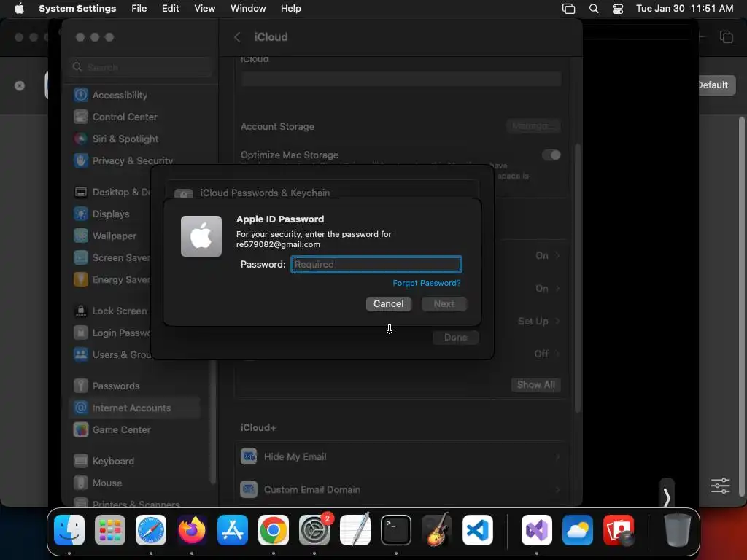Open the File menu
Viewport: 747px width, 560px height.
pos(139,9)
